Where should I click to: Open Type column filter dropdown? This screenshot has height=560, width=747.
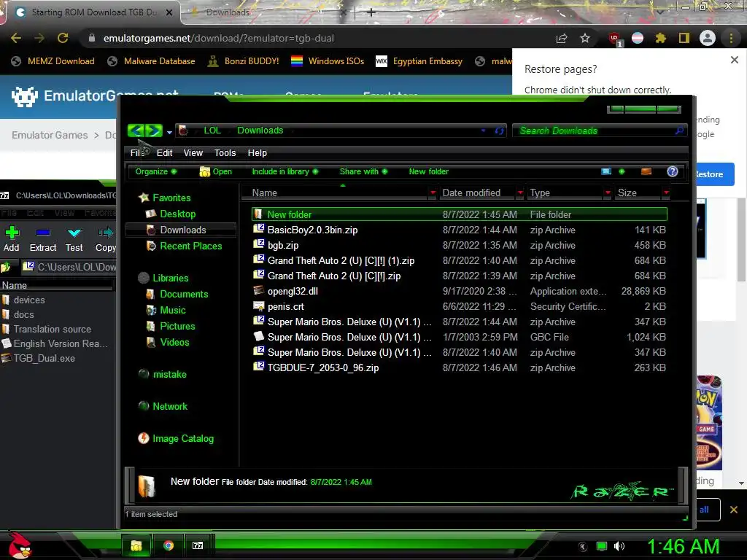[x=608, y=192]
